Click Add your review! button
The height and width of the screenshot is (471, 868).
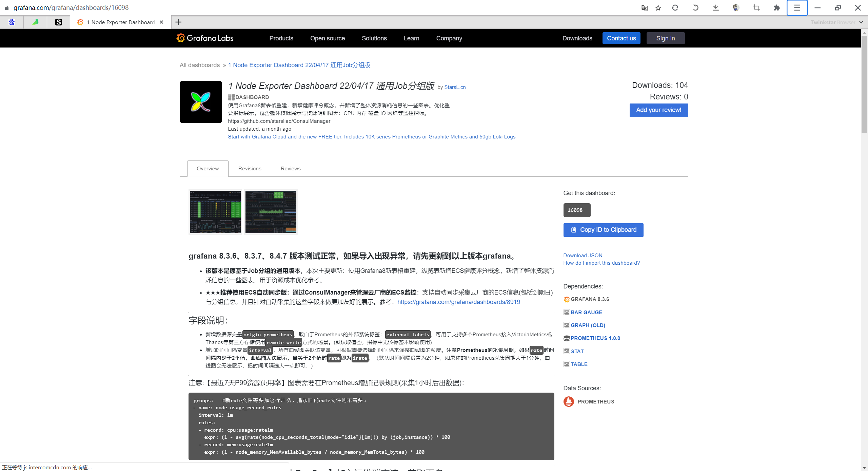coord(659,110)
